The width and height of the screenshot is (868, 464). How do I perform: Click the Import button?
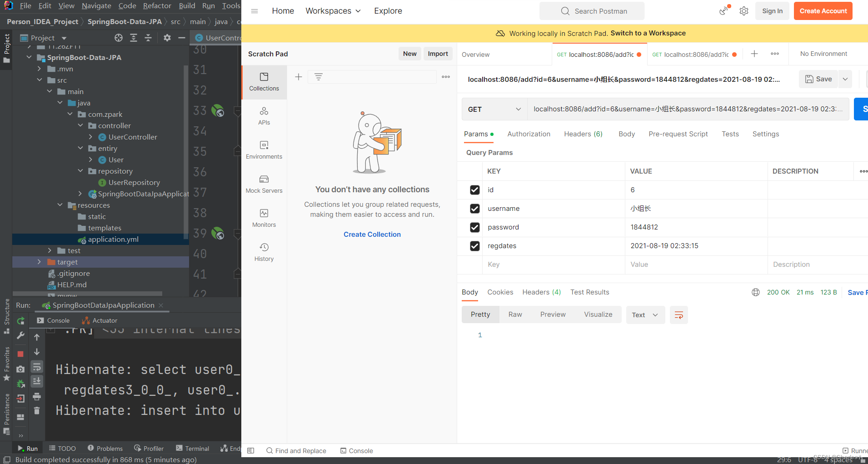click(438, 54)
